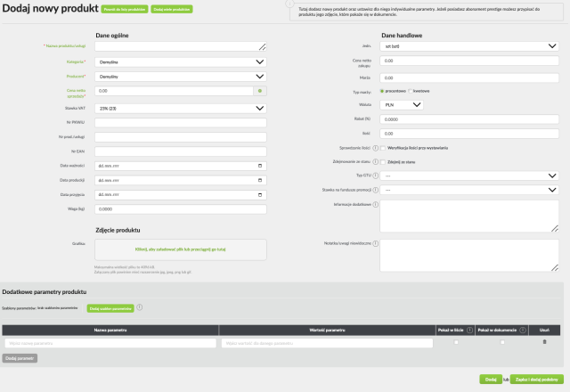
Task: Tick the Zdejmij ze stanu checkbox
Action: pyautogui.click(x=383, y=162)
